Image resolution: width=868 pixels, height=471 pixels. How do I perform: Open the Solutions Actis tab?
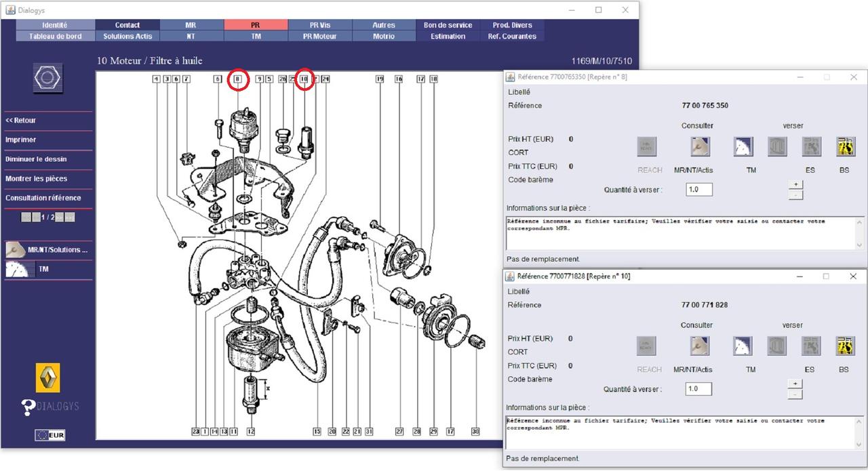(x=127, y=36)
